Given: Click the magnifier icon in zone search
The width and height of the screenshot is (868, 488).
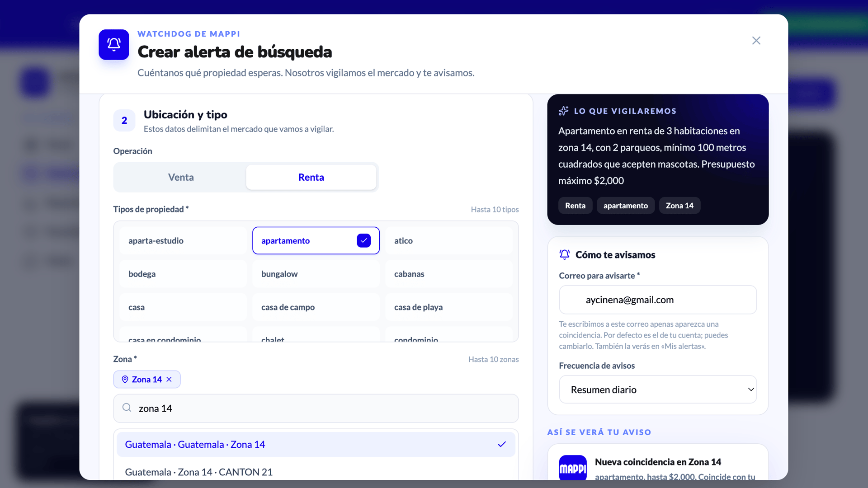Looking at the screenshot, I should (x=127, y=408).
